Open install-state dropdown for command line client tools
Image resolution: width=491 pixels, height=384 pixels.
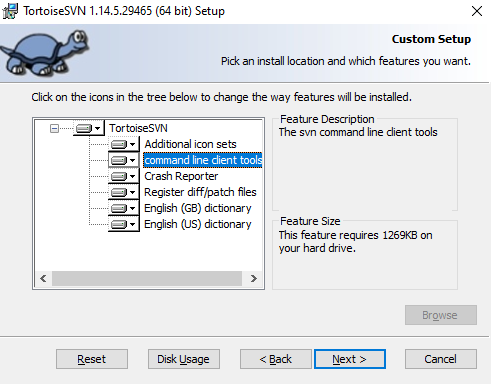point(124,160)
